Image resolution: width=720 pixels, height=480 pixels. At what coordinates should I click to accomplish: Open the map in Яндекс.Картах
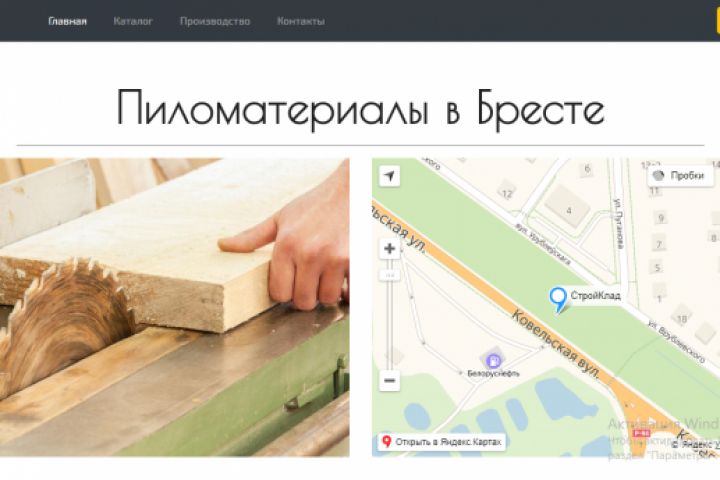pos(442,442)
